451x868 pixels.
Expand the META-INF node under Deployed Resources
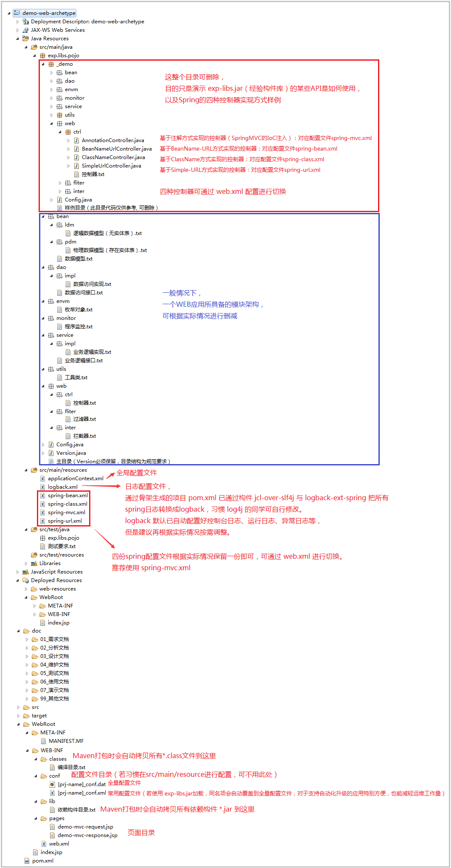coord(34,606)
